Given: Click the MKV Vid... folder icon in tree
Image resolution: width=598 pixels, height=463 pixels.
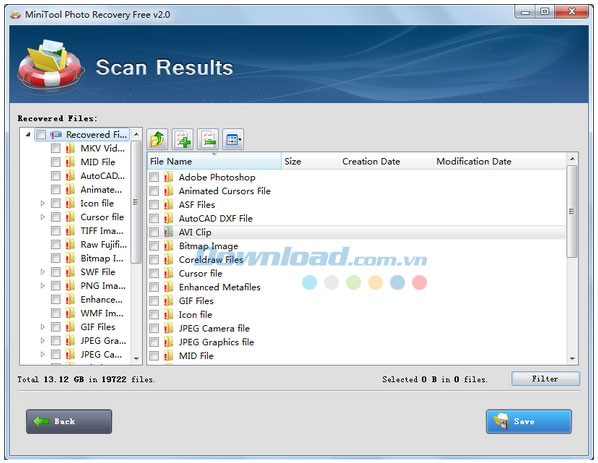Looking at the screenshot, I should [70, 148].
